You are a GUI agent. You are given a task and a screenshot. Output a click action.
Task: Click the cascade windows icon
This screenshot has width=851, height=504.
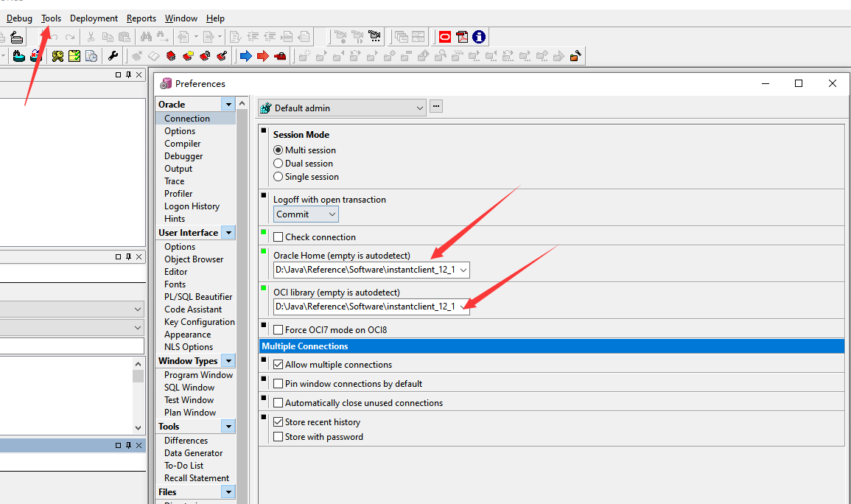(x=402, y=37)
